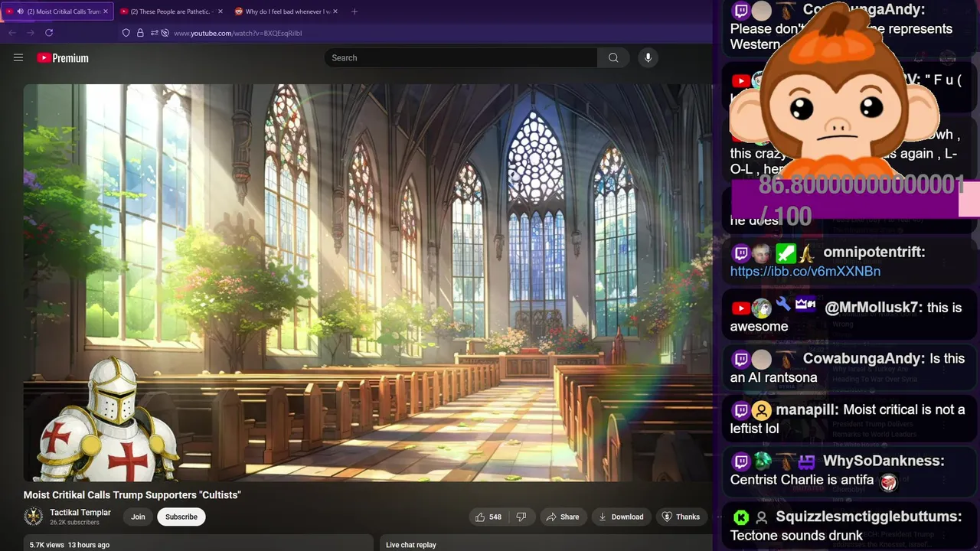Screen dimensions: 980x551
Task: Go back with browser back arrow
Action: (x=12, y=33)
